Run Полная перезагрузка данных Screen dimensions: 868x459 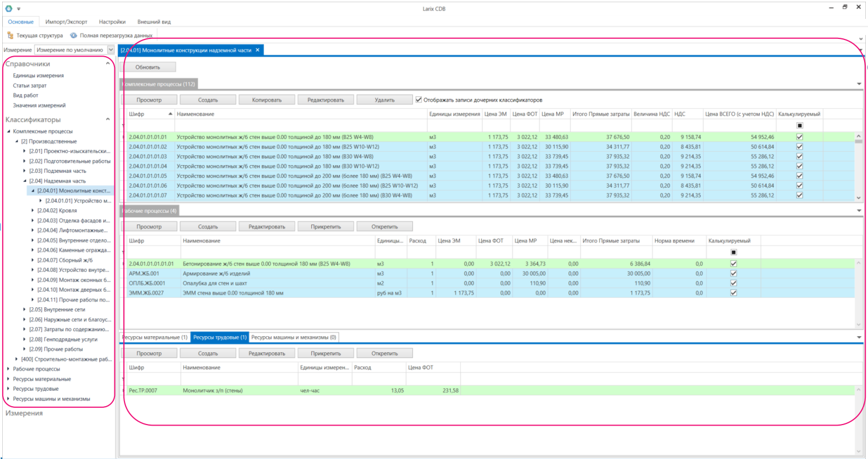pos(111,36)
